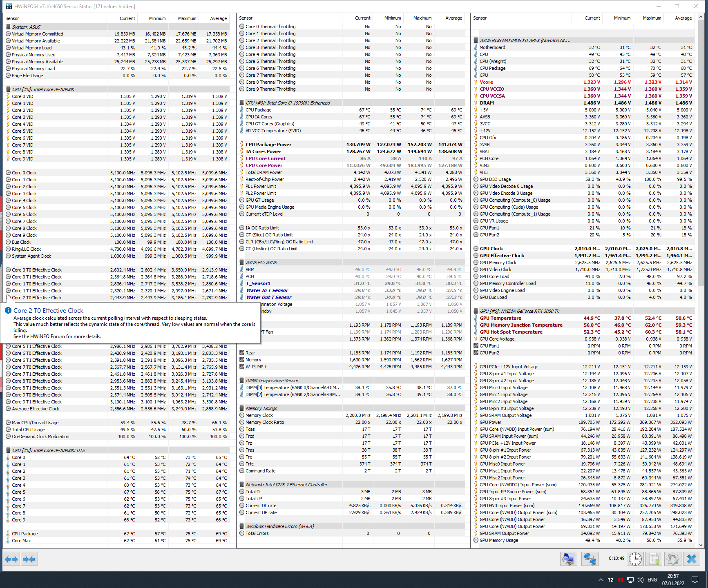This screenshot has width=708, height=588.
Task: Select the Network: Intel I225-V Ethernet Controller header
Action: pos(351,485)
